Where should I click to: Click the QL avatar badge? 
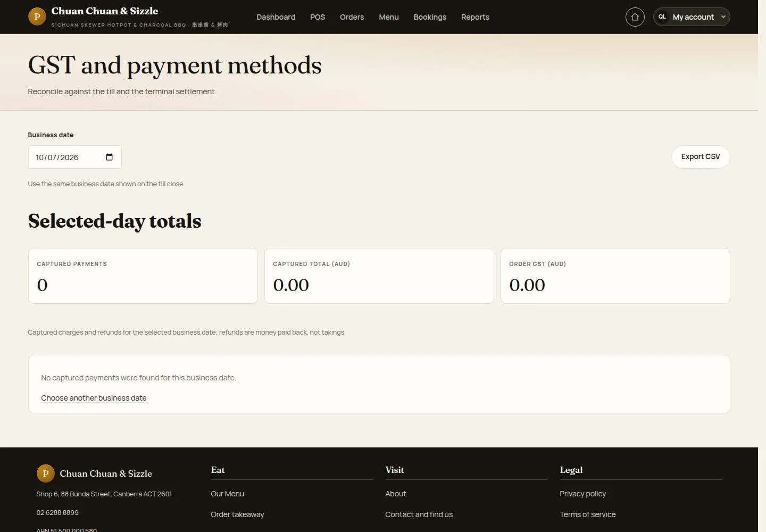[662, 17]
